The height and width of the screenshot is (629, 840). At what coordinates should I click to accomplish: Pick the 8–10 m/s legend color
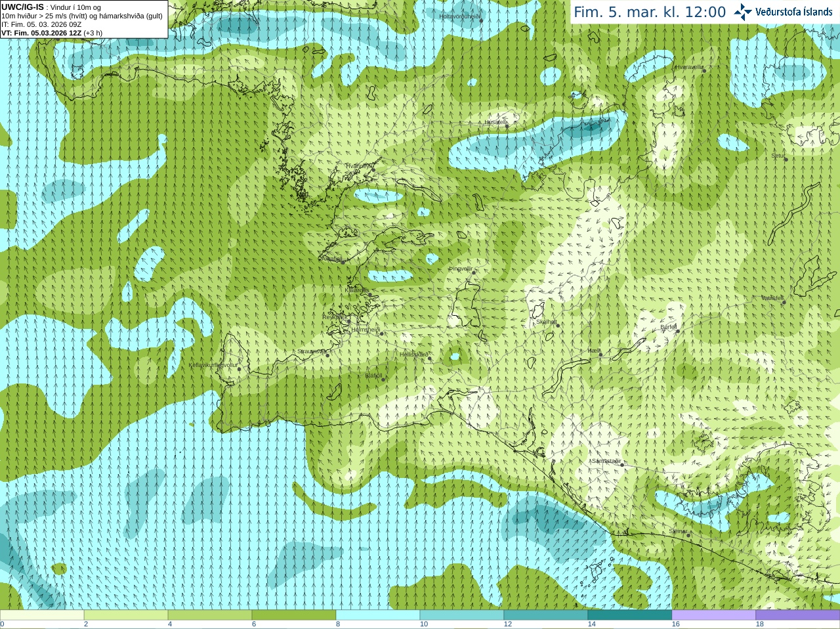tap(378, 615)
